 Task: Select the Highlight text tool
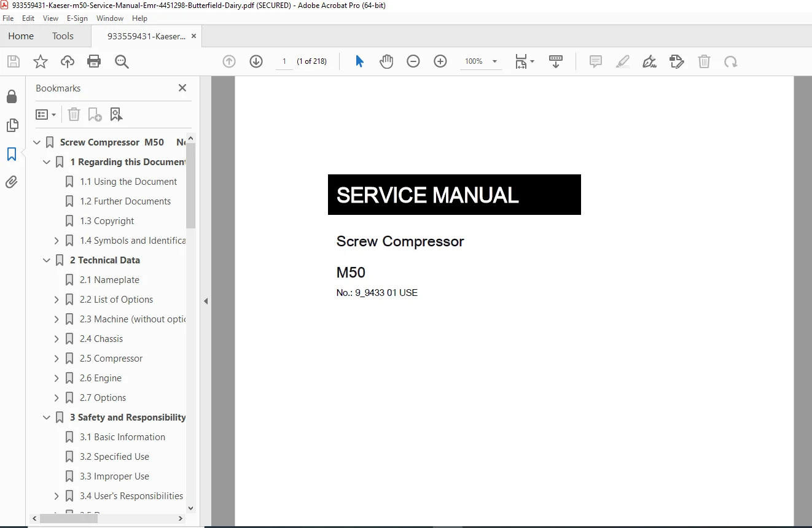pos(623,61)
